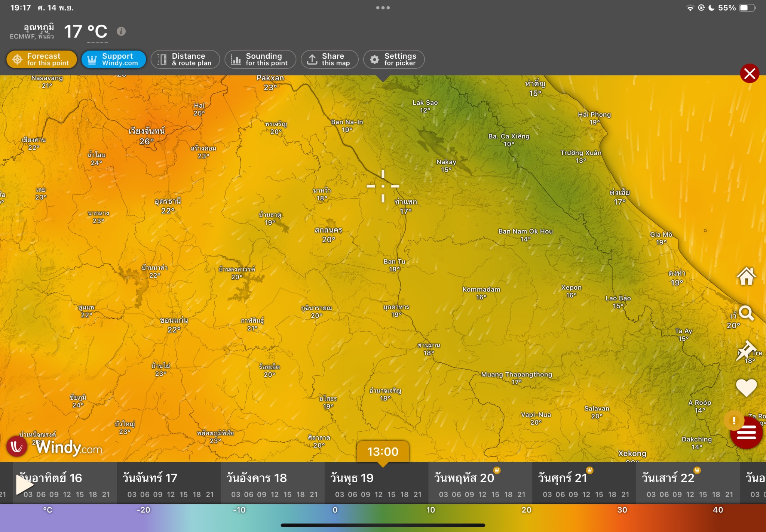Close the picker with red X

pyautogui.click(x=749, y=73)
